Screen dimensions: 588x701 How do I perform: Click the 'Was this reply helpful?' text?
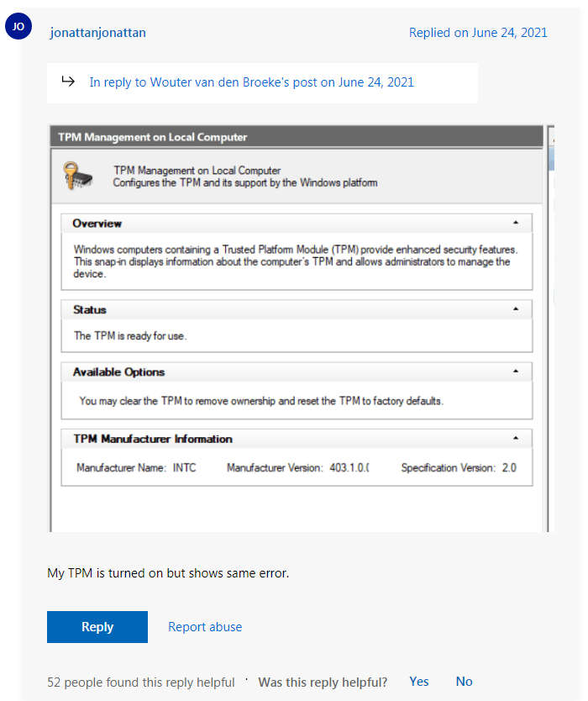click(323, 683)
